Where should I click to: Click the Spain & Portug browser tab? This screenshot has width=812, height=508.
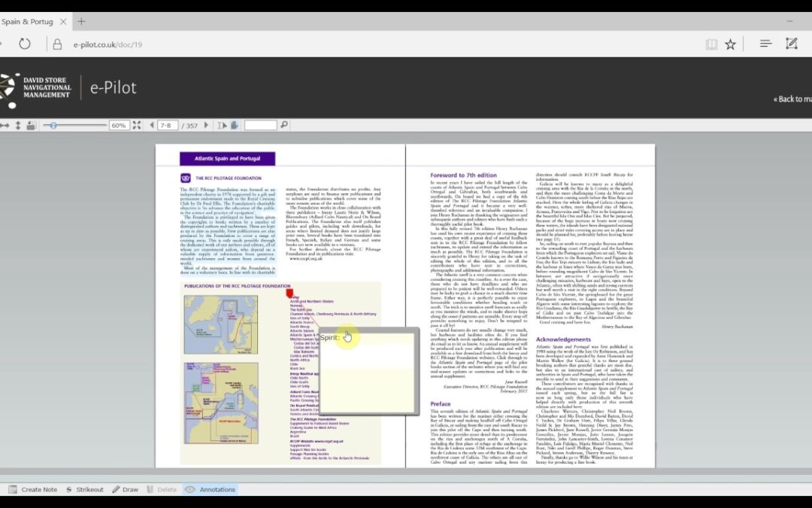[x=27, y=22]
